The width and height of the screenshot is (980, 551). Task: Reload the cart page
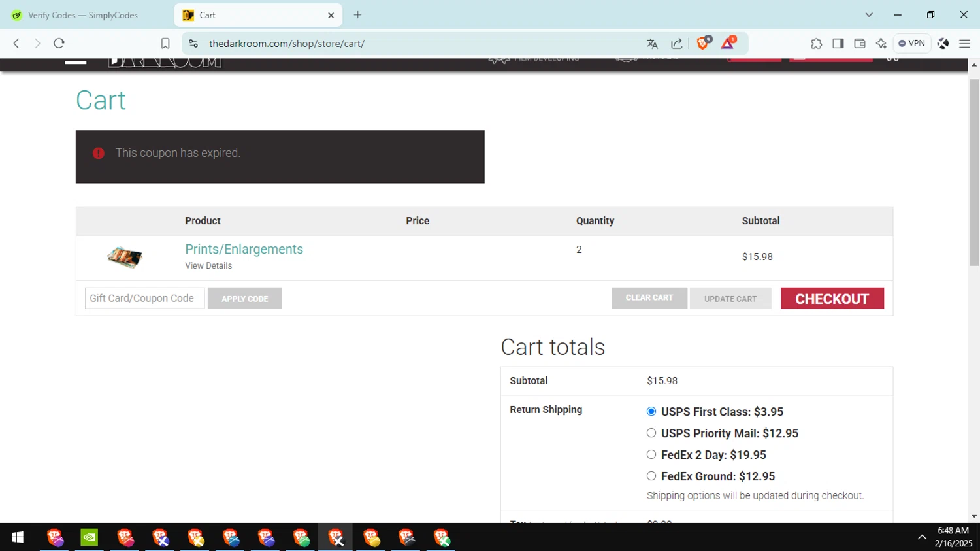pyautogui.click(x=59, y=43)
